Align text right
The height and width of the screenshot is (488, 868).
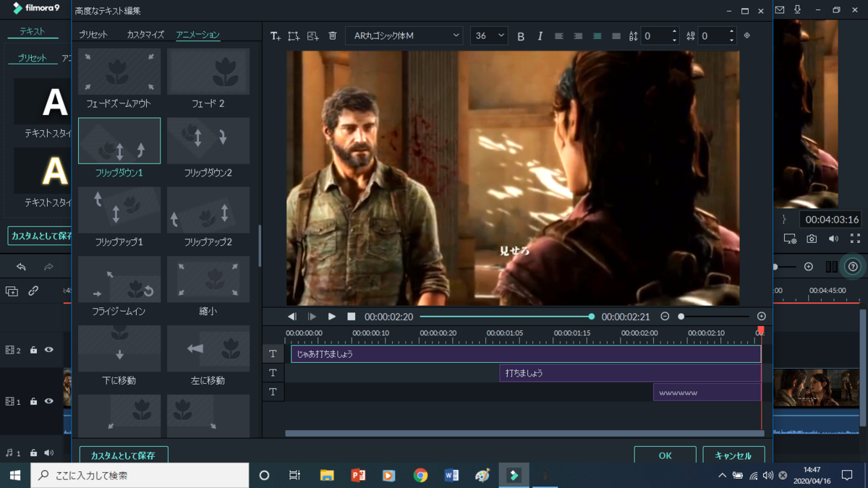pyautogui.click(x=578, y=36)
